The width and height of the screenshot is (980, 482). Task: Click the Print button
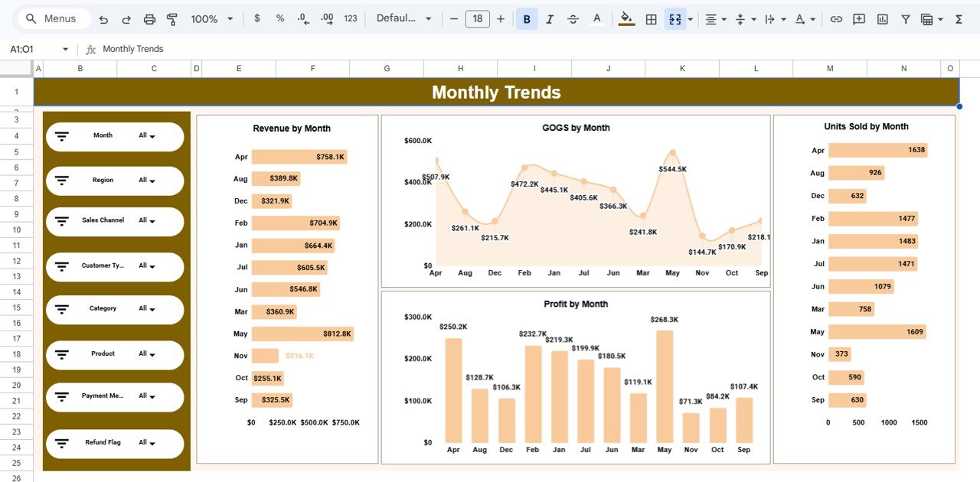point(149,18)
